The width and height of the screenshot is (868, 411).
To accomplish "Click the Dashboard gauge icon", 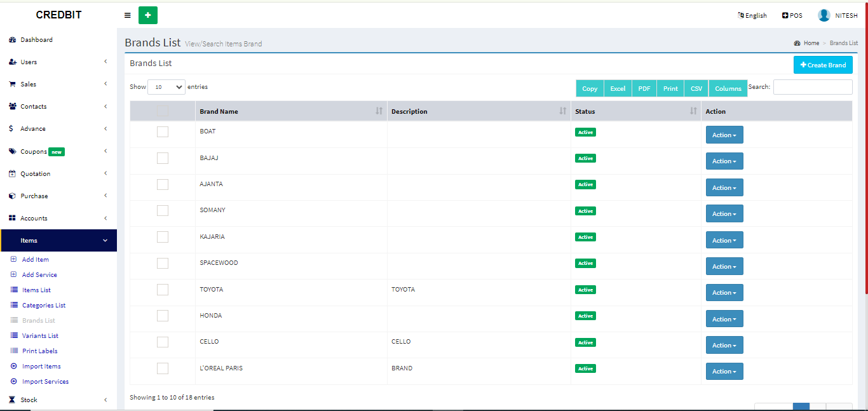I will 12,39.
